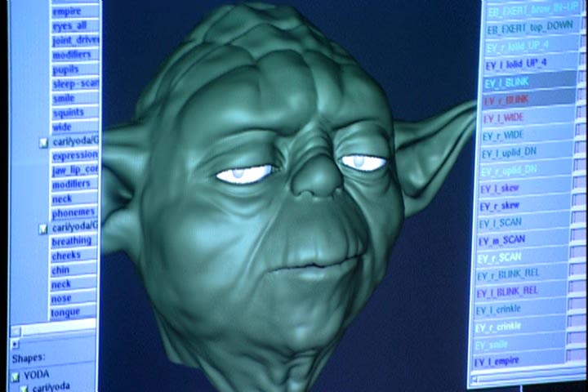588x392 pixels.
Task: Select the pupils group
Action: pos(74,69)
